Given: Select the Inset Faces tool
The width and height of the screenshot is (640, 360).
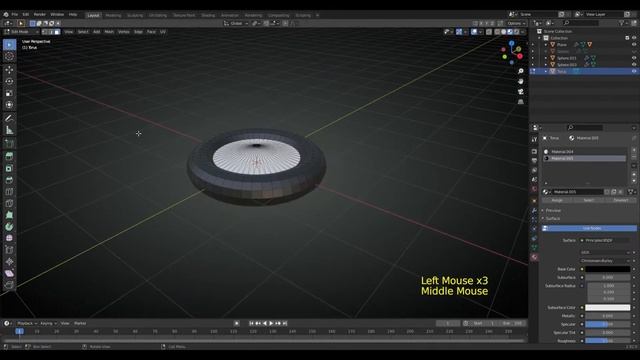Looking at the screenshot, I should [9, 168].
